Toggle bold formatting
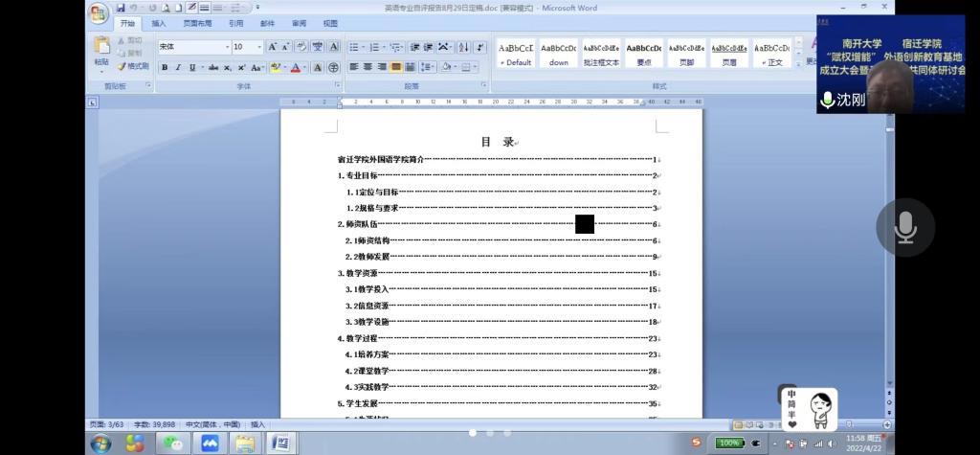Screen dimensions: 980x455 tap(165, 67)
